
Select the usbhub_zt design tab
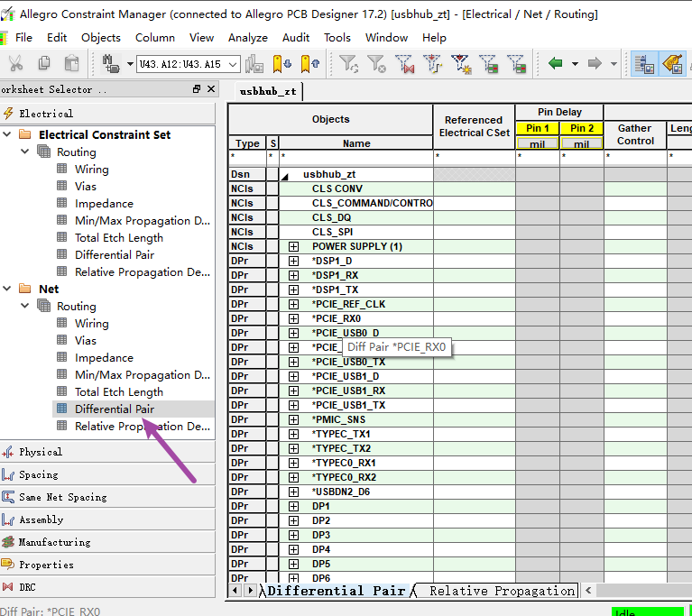pyautogui.click(x=268, y=91)
